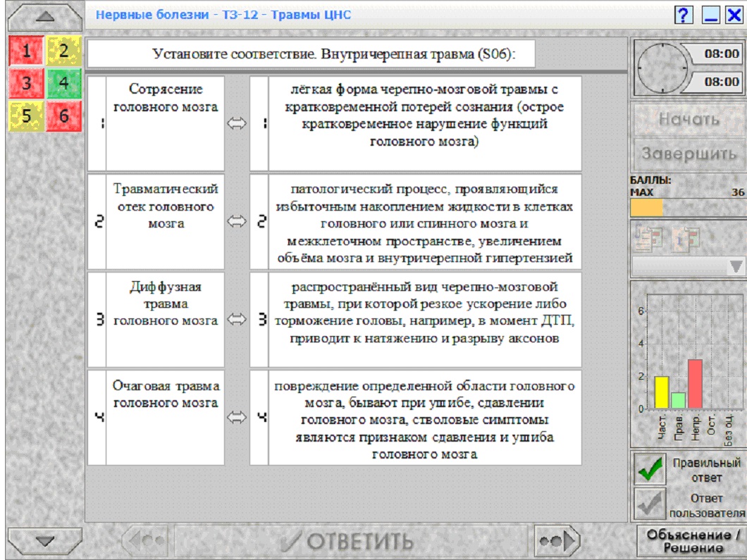Go to yellow question 5 tile

click(26, 116)
